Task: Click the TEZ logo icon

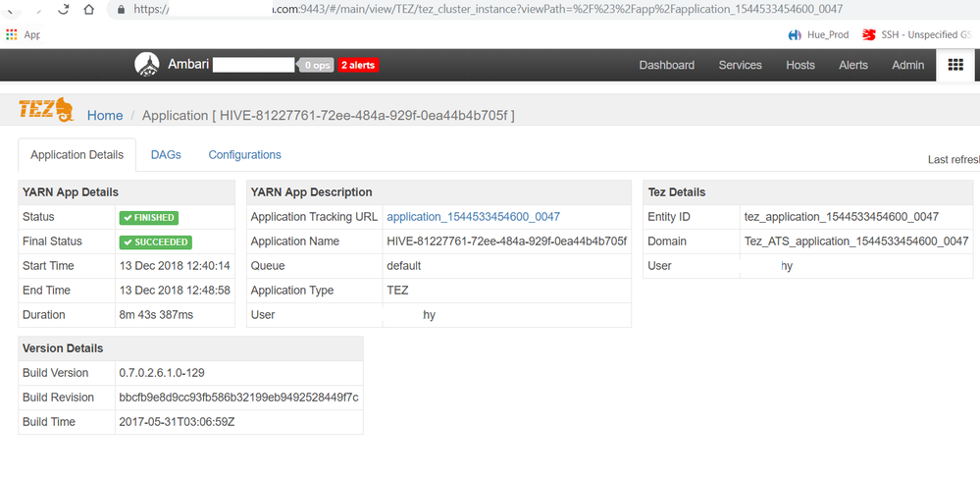Action: tap(46, 109)
